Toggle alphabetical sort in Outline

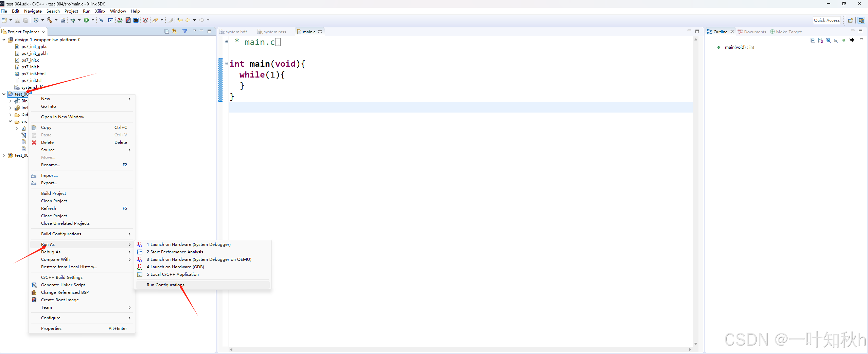tap(820, 40)
